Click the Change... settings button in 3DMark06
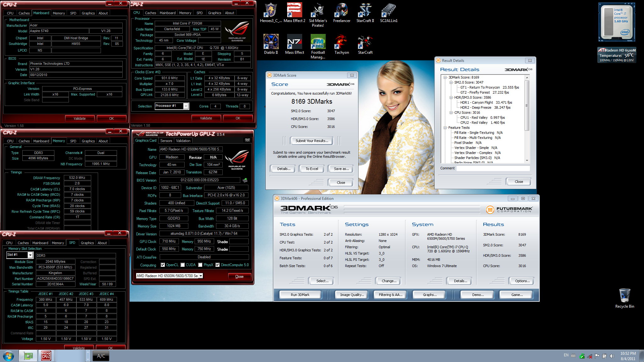 [389, 281]
